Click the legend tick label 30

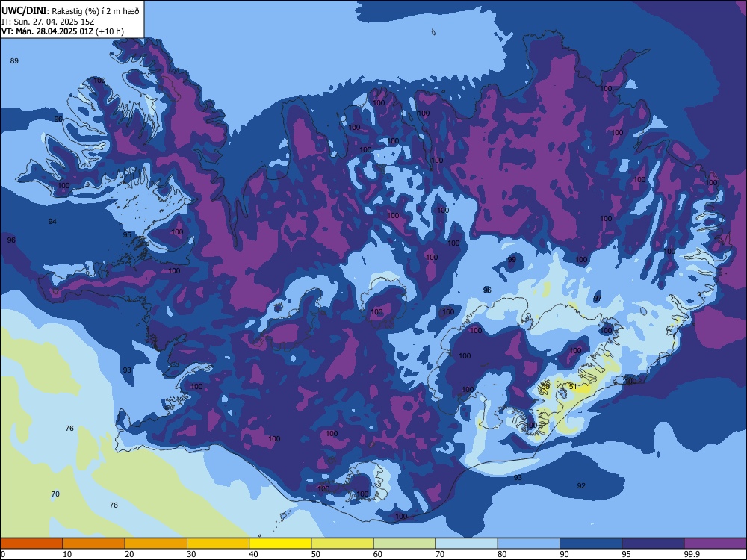(191, 554)
